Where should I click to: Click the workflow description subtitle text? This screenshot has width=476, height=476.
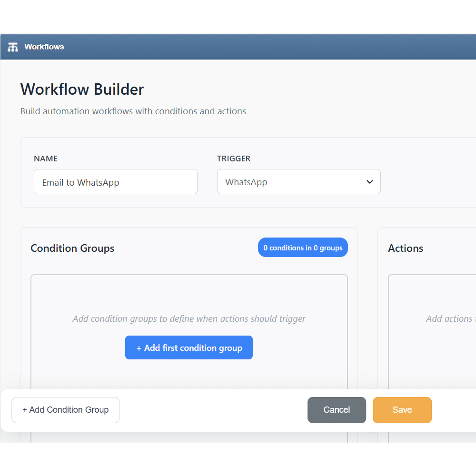pyautogui.click(x=133, y=111)
